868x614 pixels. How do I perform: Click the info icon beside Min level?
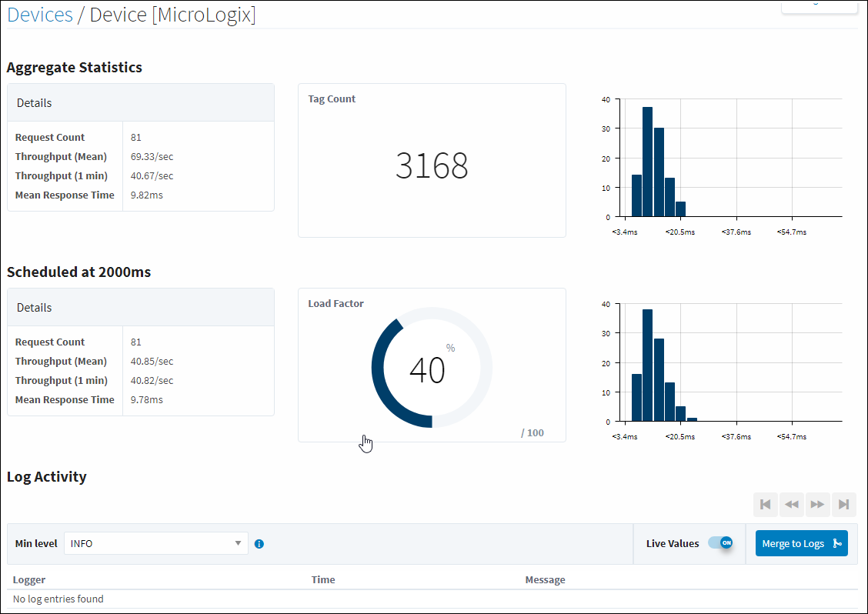259,544
